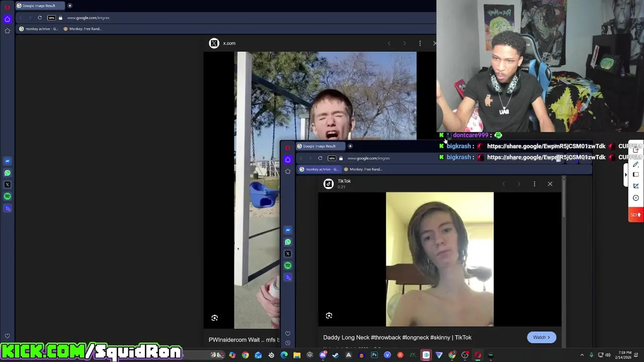Open Discord from the taskbar
Image resolution: width=644 pixels, height=362 pixels.
pyautogui.click(x=323, y=355)
